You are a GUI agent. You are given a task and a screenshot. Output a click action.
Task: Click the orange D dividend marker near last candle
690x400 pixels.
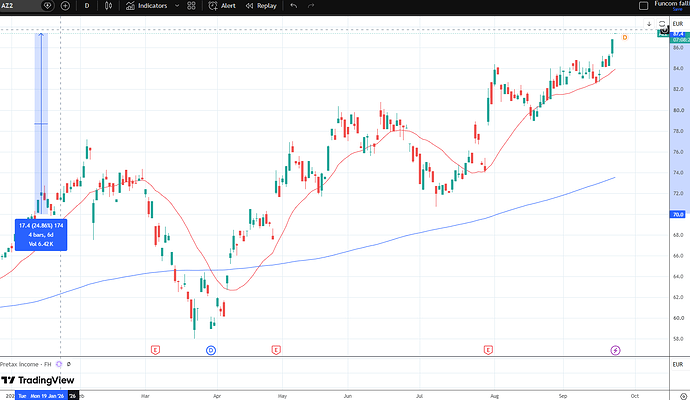click(624, 38)
